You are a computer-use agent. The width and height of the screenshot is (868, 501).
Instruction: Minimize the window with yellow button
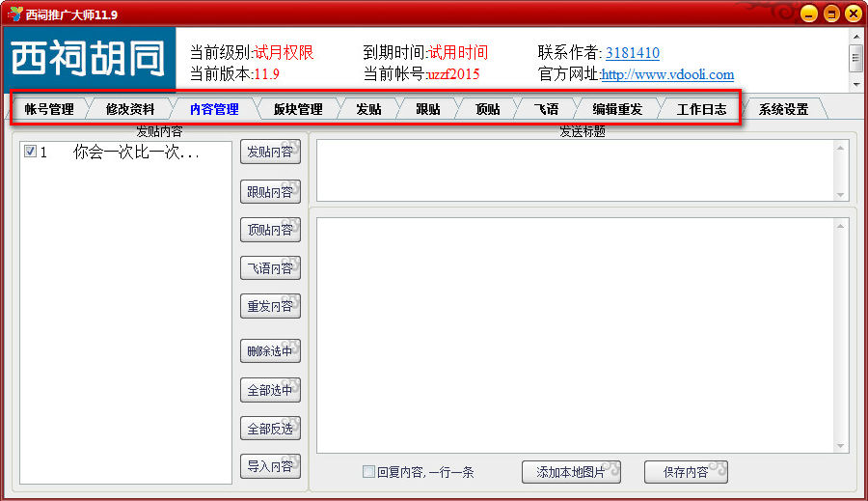tap(809, 14)
